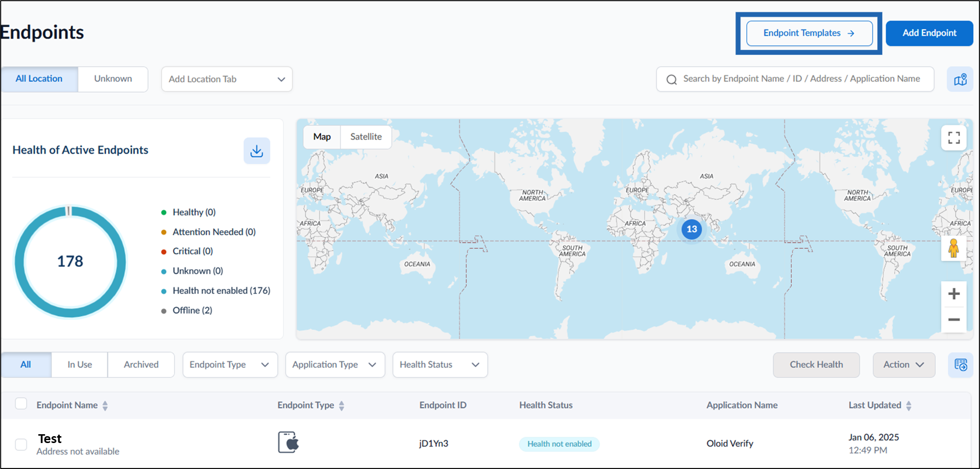Sort by Last Updated column
This screenshot has width=980, height=469.
click(x=908, y=406)
